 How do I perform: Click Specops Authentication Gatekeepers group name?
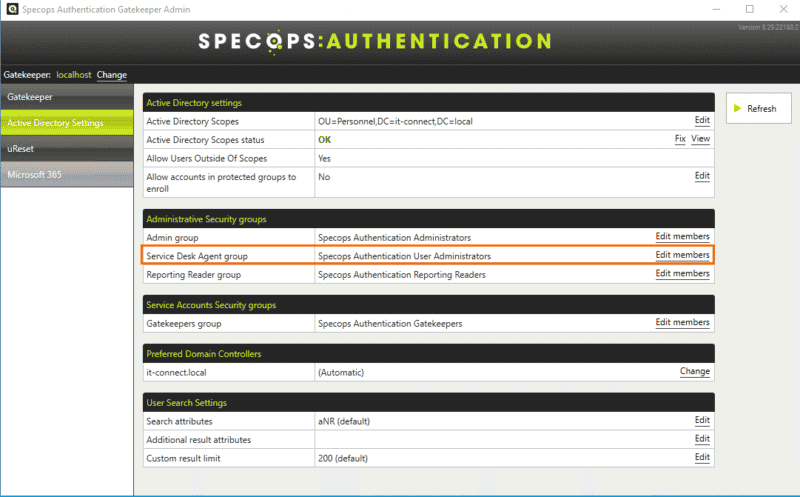390,324
